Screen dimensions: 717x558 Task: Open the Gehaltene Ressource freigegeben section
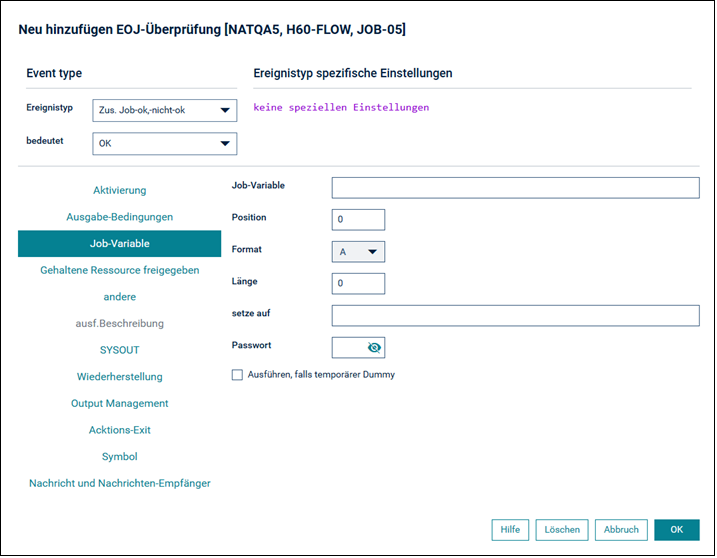120,270
